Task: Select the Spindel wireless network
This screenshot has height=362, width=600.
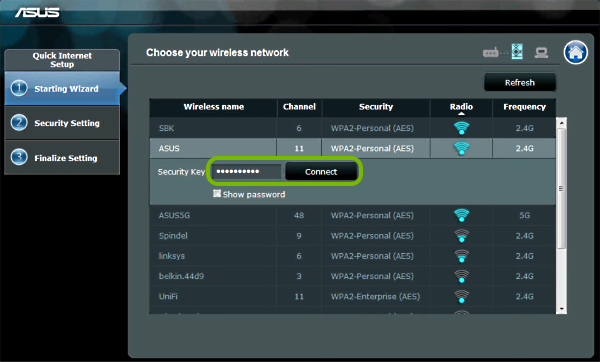Action: 352,235
